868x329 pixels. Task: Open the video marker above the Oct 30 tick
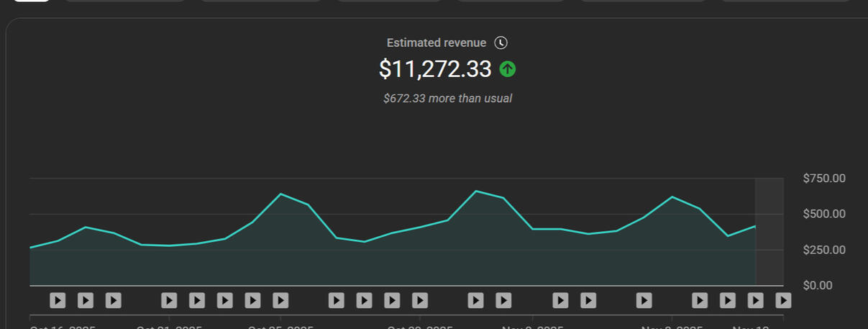point(420,300)
